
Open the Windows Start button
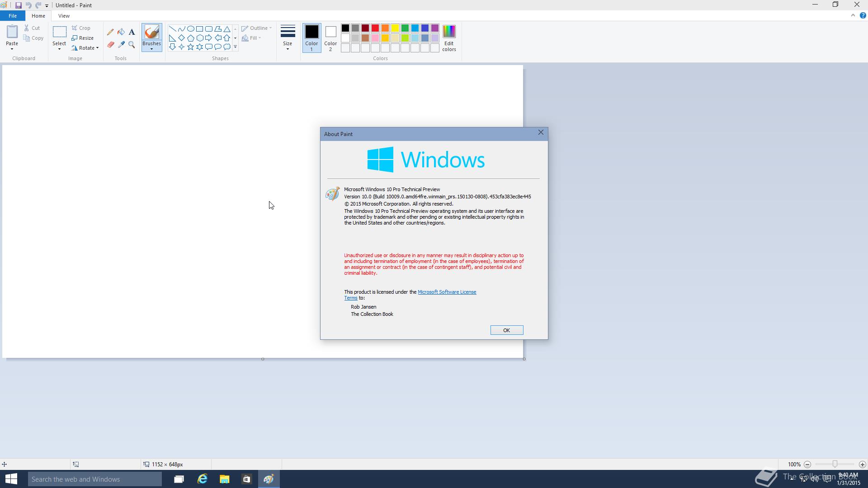click(11, 479)
